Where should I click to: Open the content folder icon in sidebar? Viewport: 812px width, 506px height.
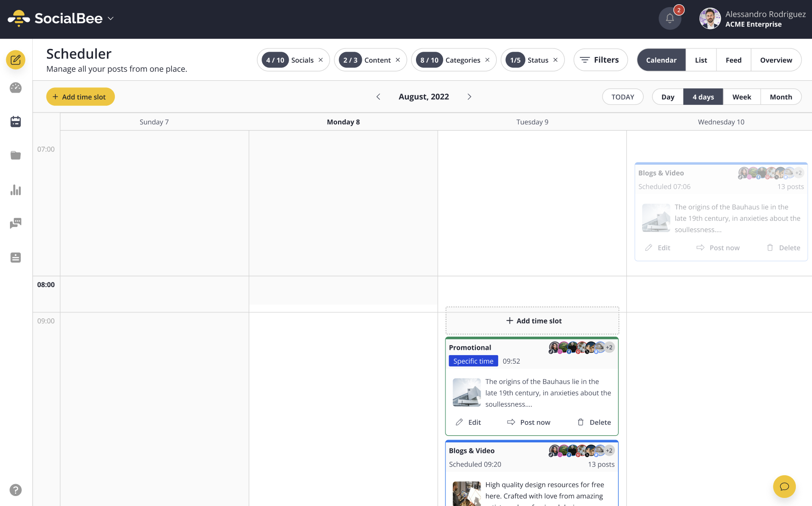(16, 156)
